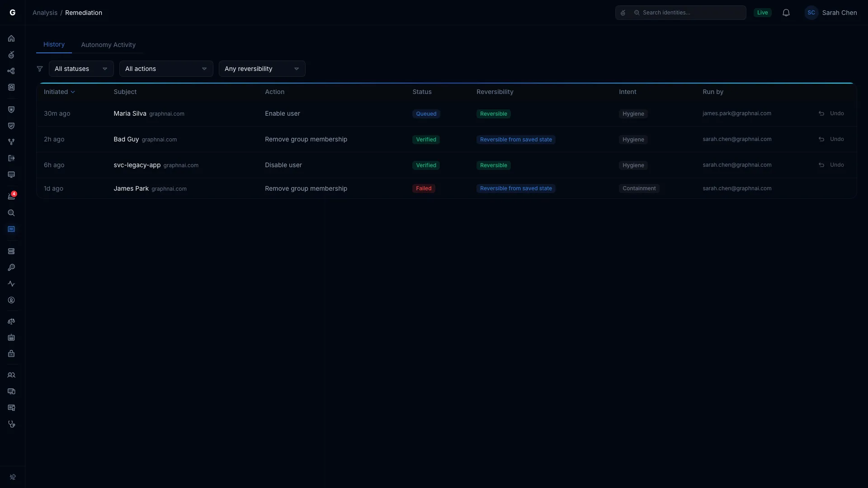Click the magnifier search icon in sidebar

coord(11,213)
